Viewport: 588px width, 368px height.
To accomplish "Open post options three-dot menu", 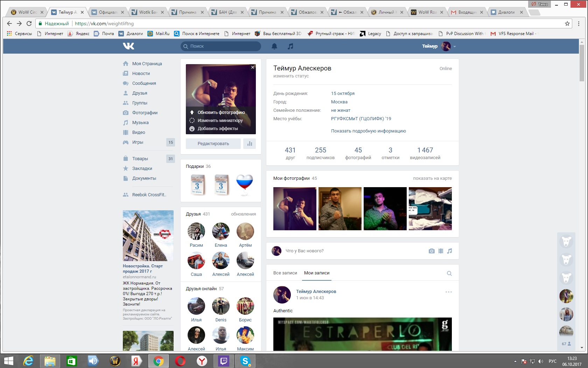I will click(x=448, y=292).
